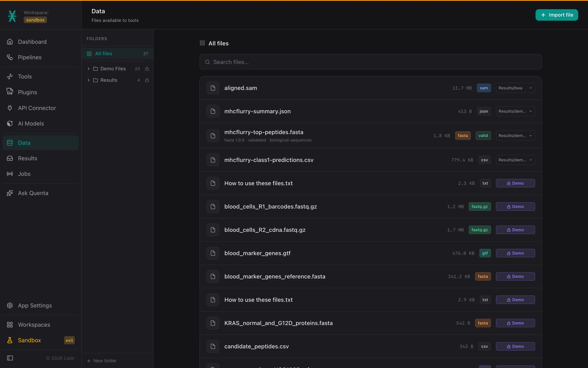The width and height of the screenshot is (588, 368).
Task: Click the Import file button
Action: [557, 15]
